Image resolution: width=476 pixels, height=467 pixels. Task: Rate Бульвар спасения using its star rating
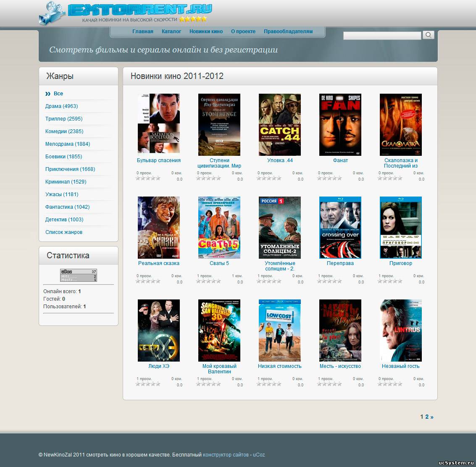click(x=148, y=178)
